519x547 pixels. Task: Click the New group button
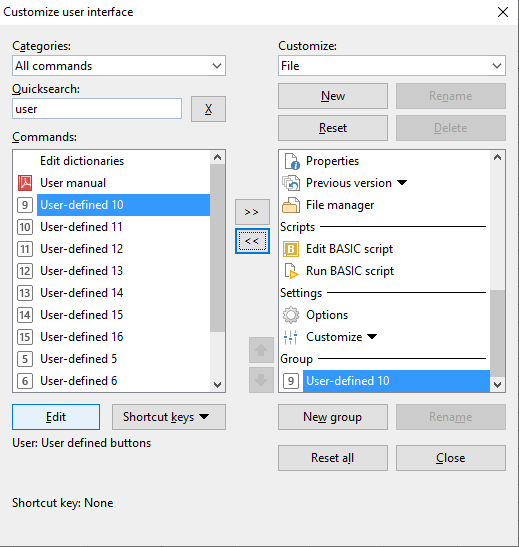[x=333, y=417]
